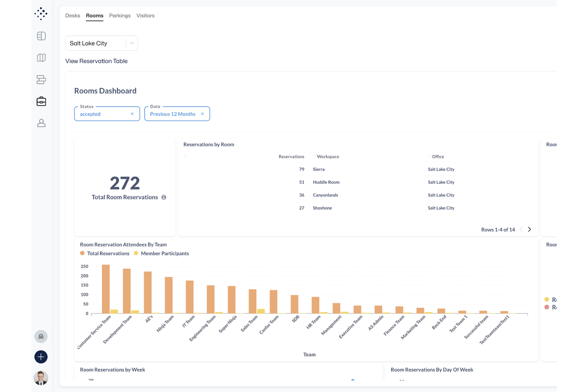Select the briefcase insights icon in the sidebar

pyautogui.click(x=41, y=101)
